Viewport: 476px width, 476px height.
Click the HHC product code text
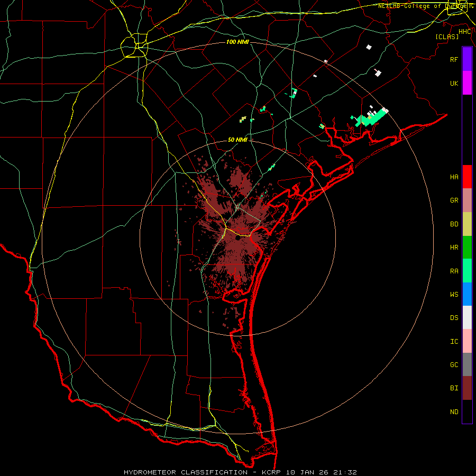465,32
